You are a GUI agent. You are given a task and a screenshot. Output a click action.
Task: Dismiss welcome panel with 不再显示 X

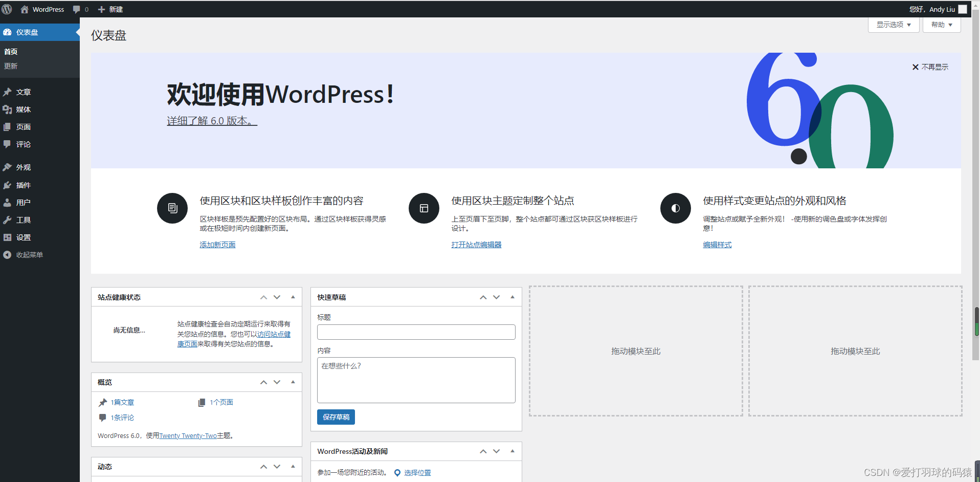pos(930,67)
